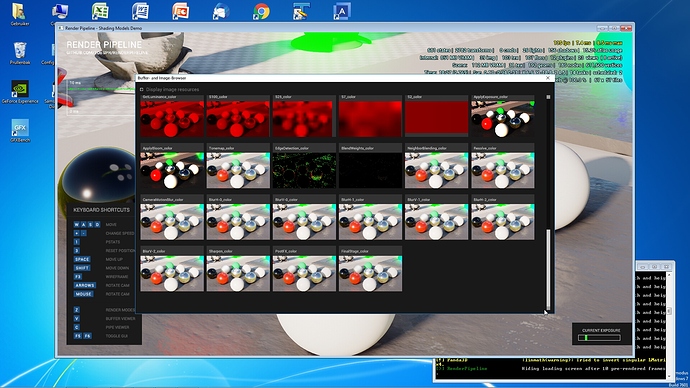The image size is (690, 388).
Task: Open the GeForce Experience desktop icon
Action: pyautogui.click(x=20, y=92)
